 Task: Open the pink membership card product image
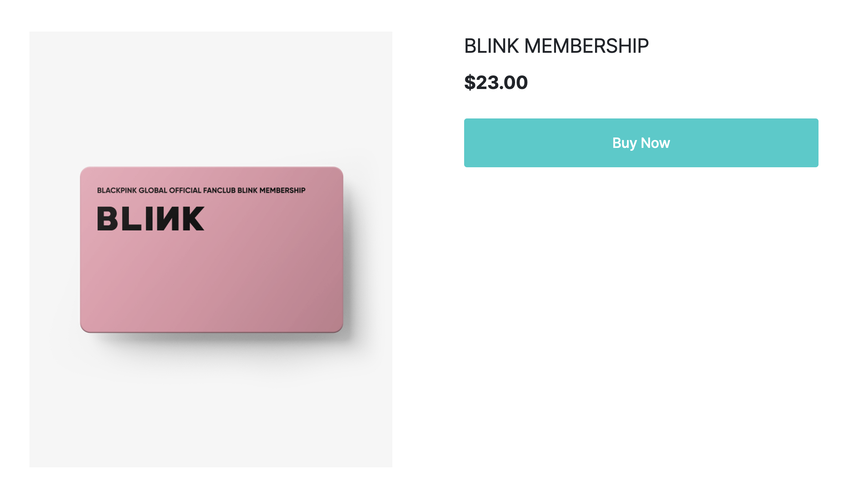(211, 249)
